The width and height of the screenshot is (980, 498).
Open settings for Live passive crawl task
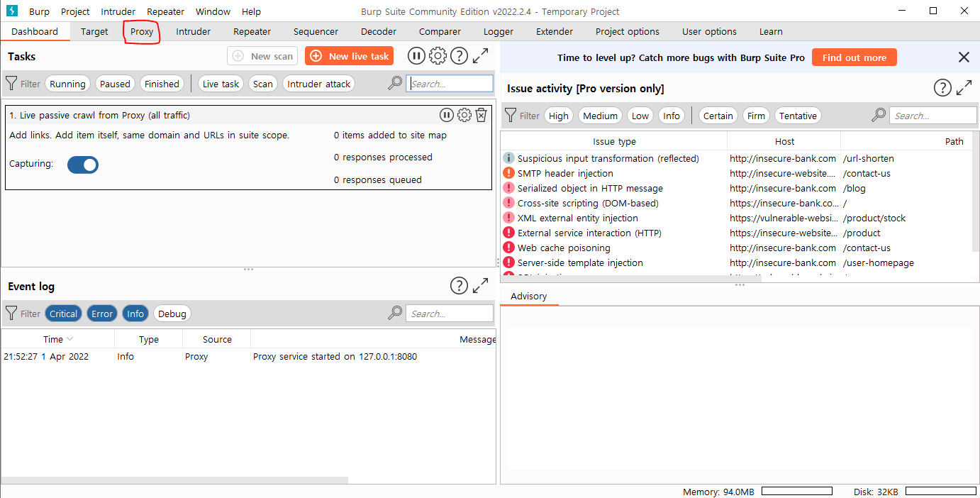464,115
